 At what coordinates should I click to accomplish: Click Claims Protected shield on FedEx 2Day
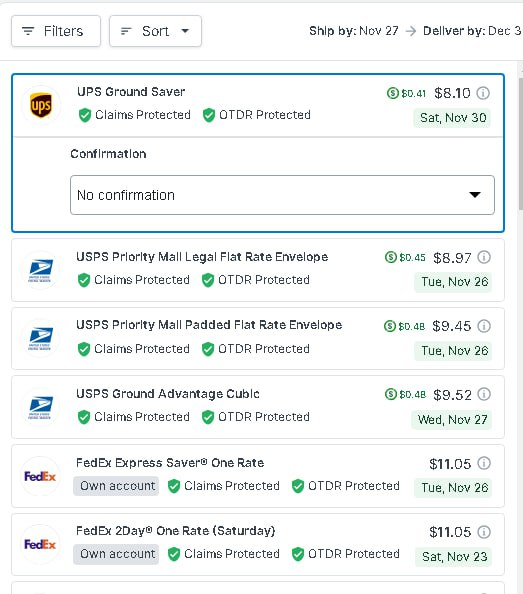point(174,554)
